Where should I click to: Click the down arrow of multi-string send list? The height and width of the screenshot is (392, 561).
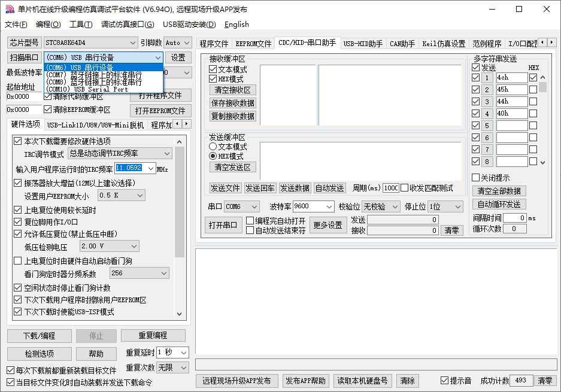point(543,162)
